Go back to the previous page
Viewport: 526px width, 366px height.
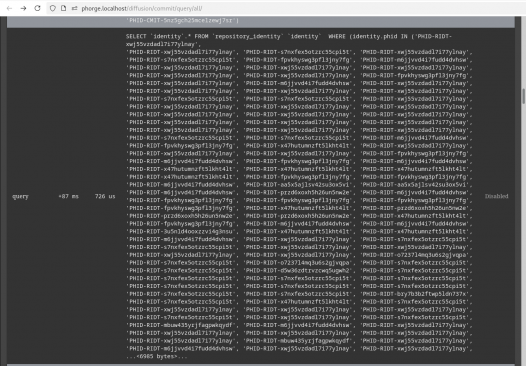tap(9, 8)
